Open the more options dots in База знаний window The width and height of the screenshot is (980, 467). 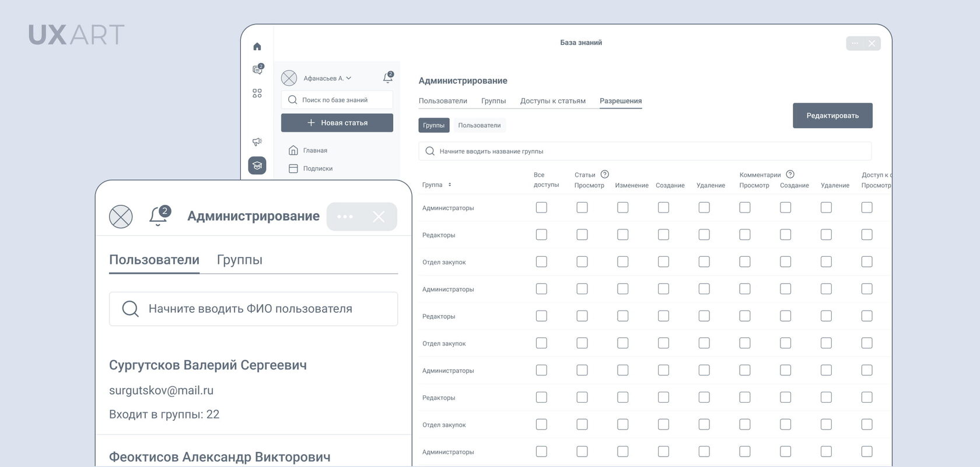855,43
